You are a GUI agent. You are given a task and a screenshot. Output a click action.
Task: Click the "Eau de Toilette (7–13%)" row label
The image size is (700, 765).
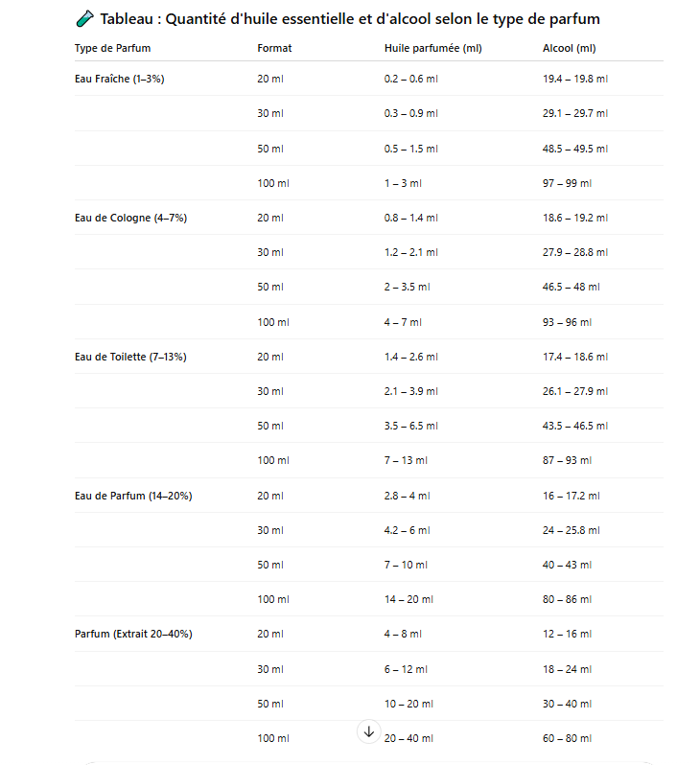click(x=130, y=357)
